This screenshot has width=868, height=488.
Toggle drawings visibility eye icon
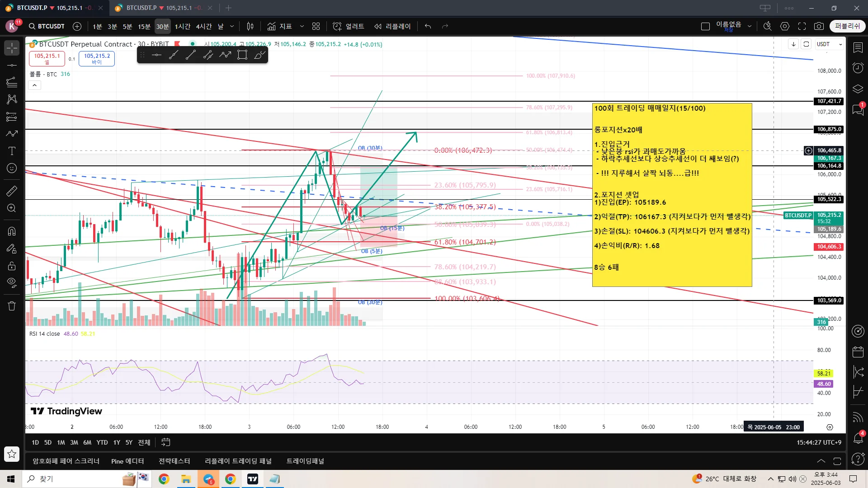[12, 283]
